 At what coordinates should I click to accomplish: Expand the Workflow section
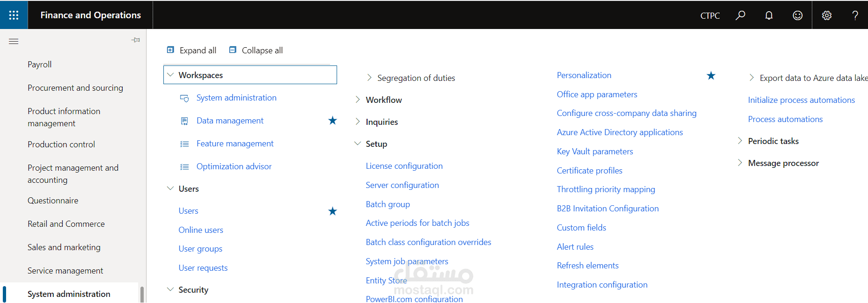point(358,100)
